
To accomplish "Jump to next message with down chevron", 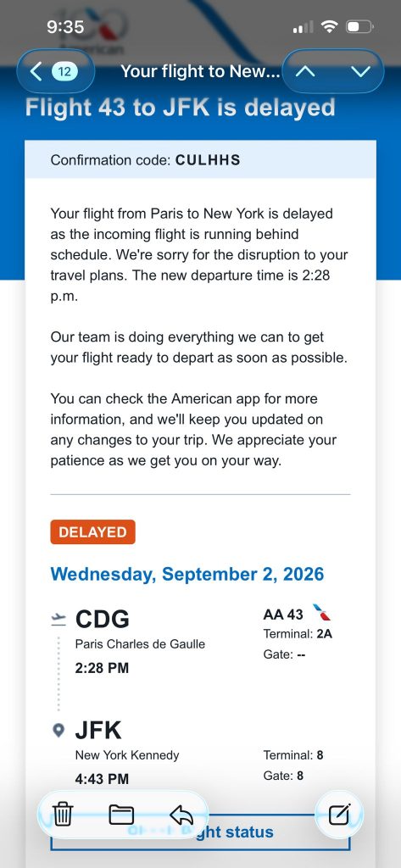I will pyautogui.click(x=360, y=71).
